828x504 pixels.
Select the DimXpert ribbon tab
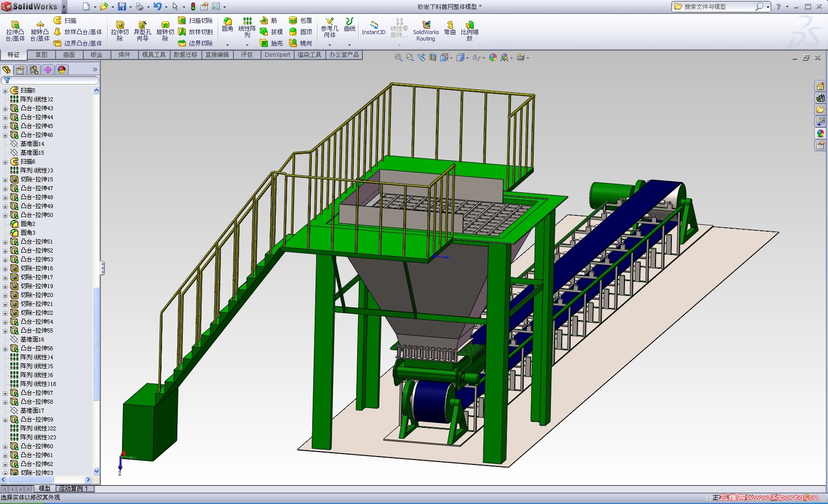click(x=278, y=55)
